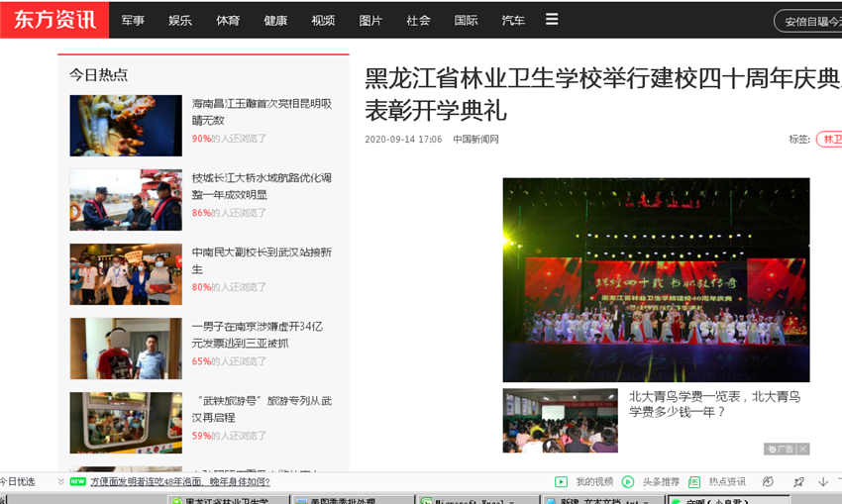842x504 pixels.
Task: Go to the 视频 section
Action: point(323,20)
